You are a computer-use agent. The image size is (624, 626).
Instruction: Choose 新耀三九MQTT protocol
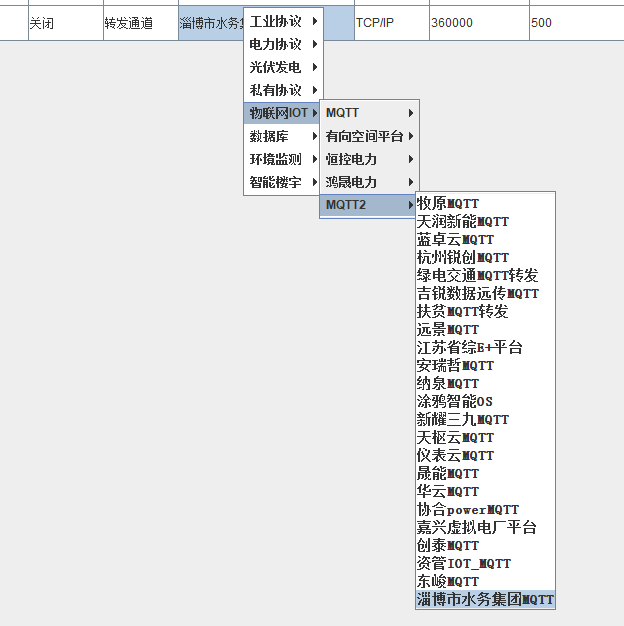(x=485, y=419)
